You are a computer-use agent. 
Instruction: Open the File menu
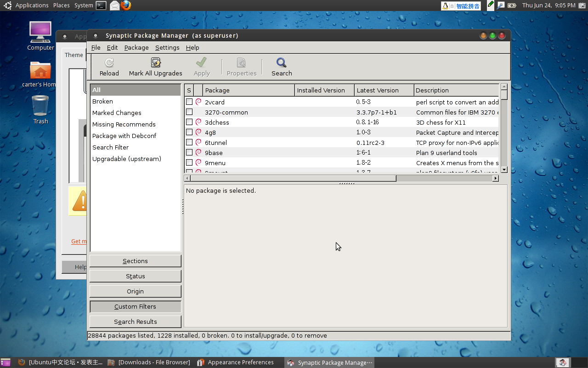click(96, 47)
